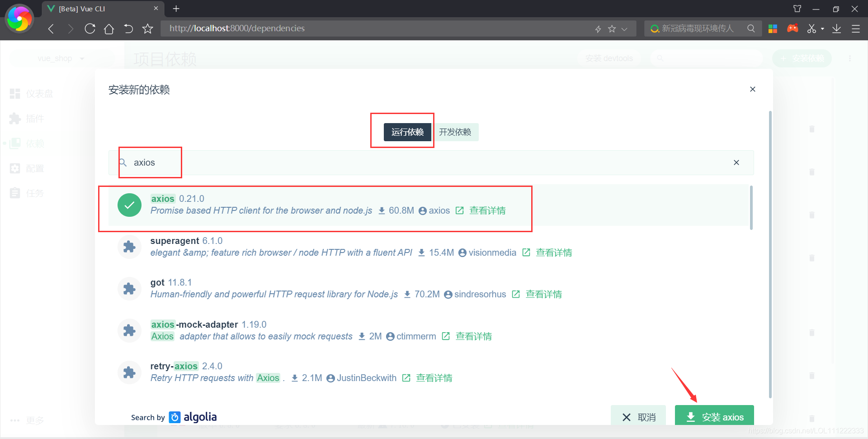Click the browser back arrow
This screenshot has width=868, height=439.
[x=51, y=29]
